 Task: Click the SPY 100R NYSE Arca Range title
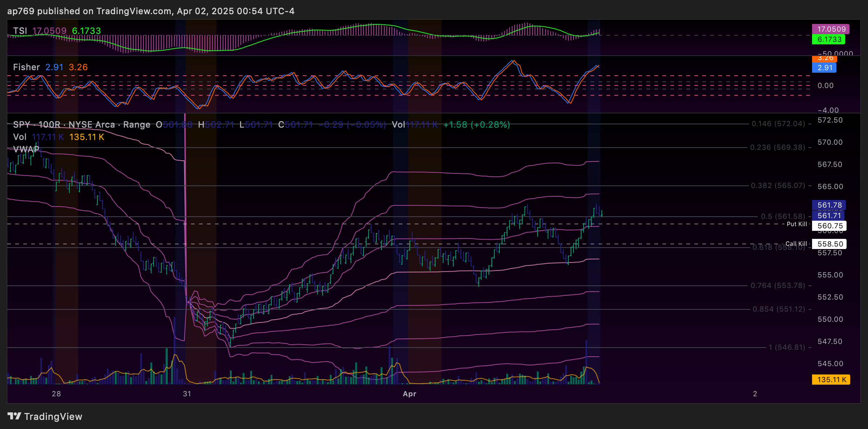pos(82,125)
